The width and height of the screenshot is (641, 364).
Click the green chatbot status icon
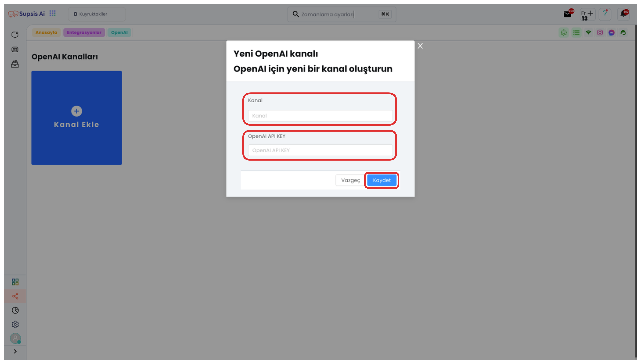pos(564,32)
